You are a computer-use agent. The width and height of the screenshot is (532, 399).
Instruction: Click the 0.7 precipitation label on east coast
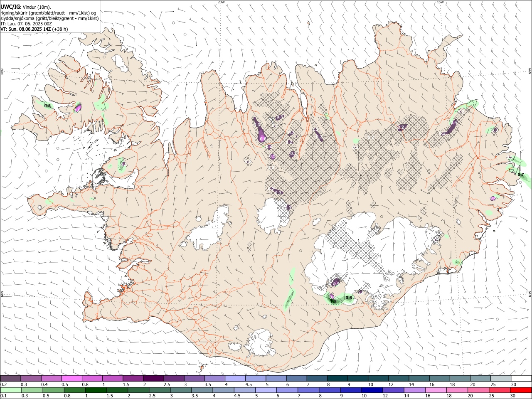(x=521, y=175)
